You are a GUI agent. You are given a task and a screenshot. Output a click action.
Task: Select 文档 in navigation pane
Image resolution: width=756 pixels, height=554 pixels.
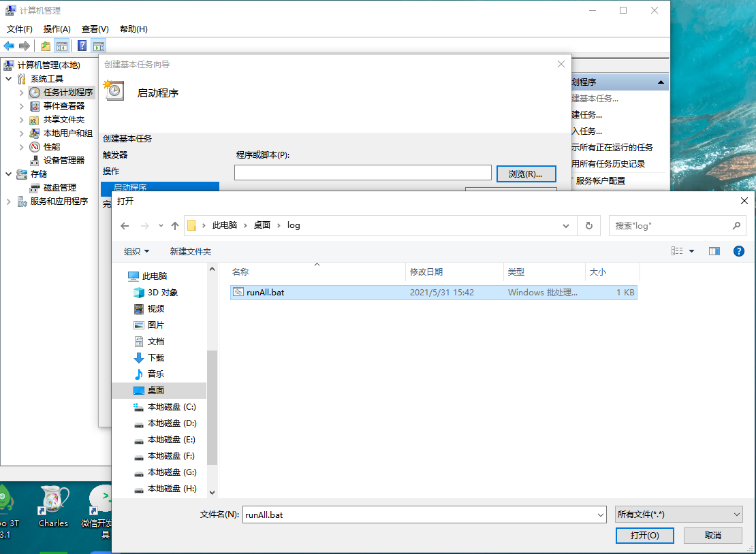156,342
